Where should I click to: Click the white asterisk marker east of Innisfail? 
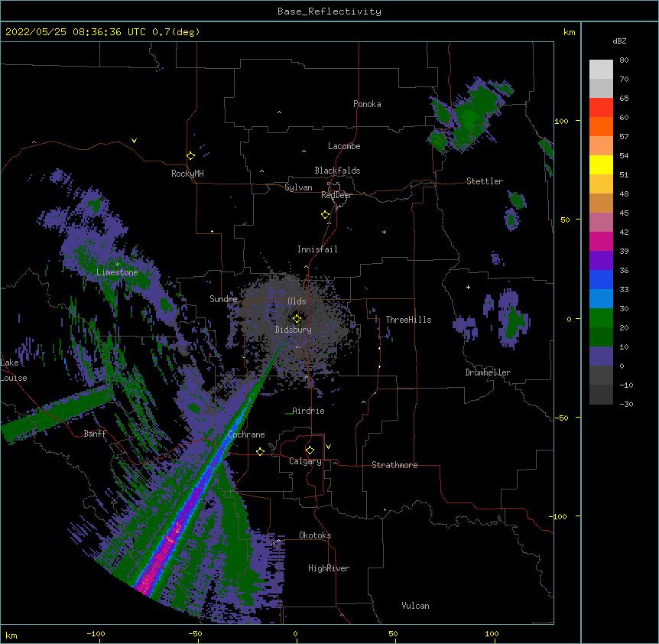point(384,232)
